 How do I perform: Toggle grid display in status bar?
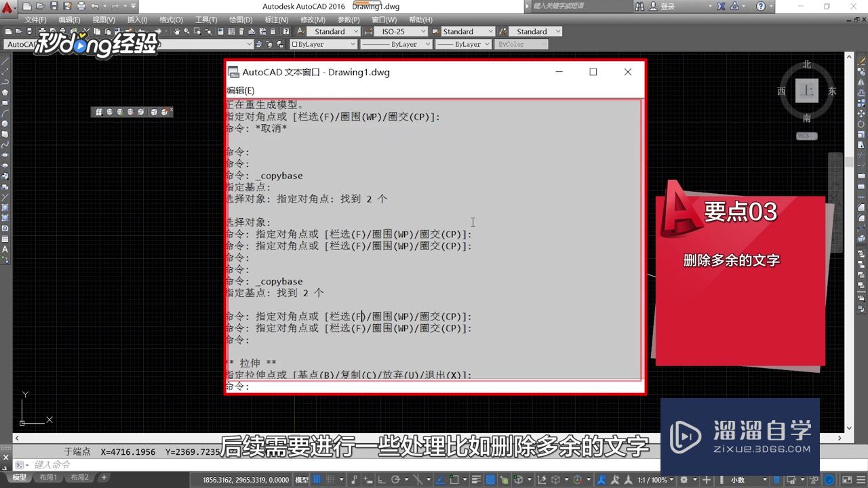[x=316, y=480]
